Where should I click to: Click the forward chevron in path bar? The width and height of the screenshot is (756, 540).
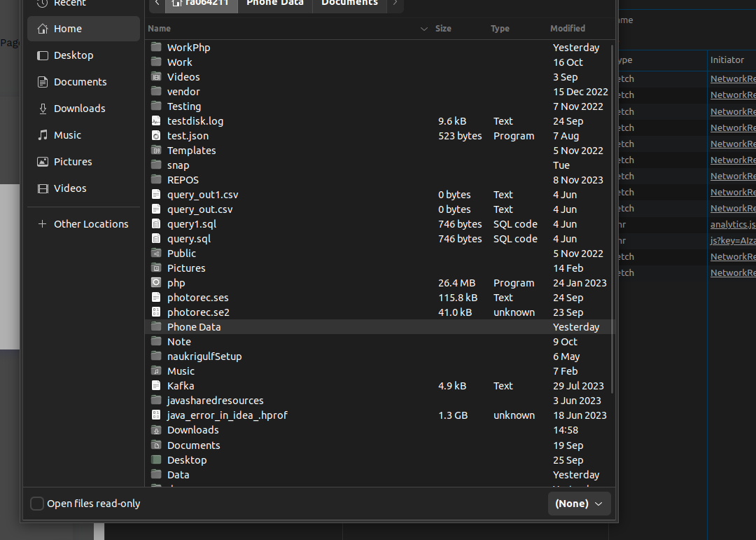click(395, 3)
